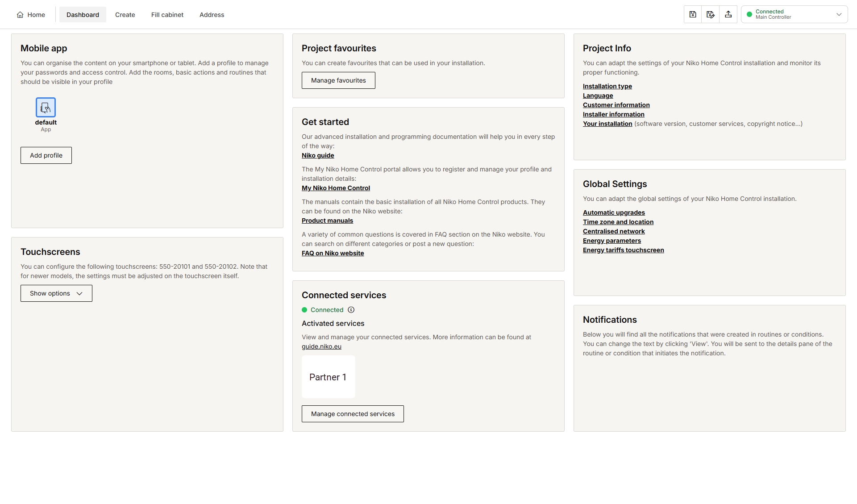Viewport: 857px width, 504px height.
Task: Open the Address tab
Action: 212,15
